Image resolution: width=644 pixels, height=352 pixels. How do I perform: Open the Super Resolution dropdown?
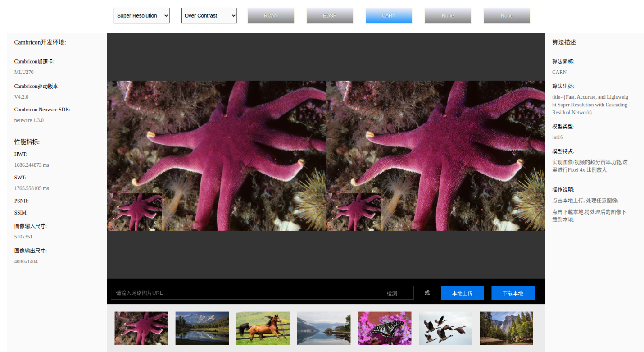141,15
